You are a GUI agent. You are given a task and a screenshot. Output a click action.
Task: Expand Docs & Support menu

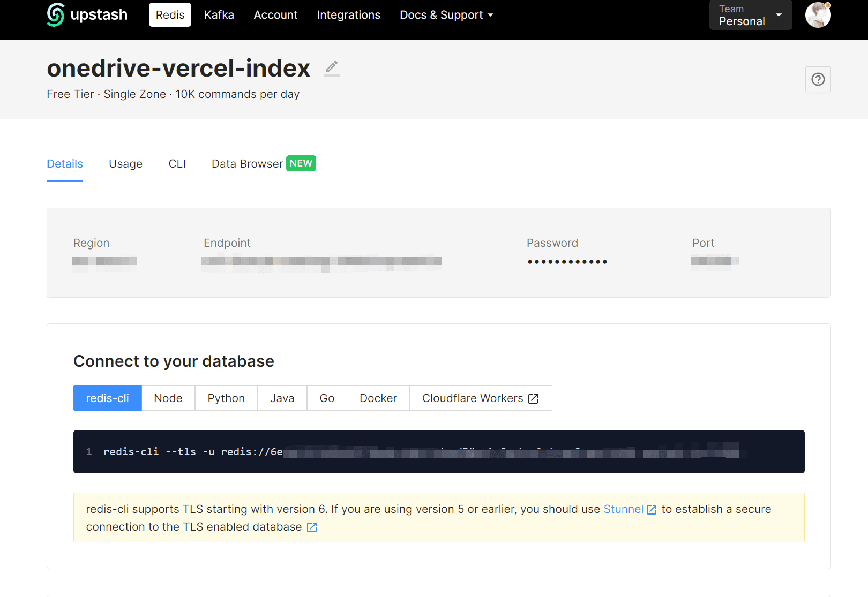(446, 15)
